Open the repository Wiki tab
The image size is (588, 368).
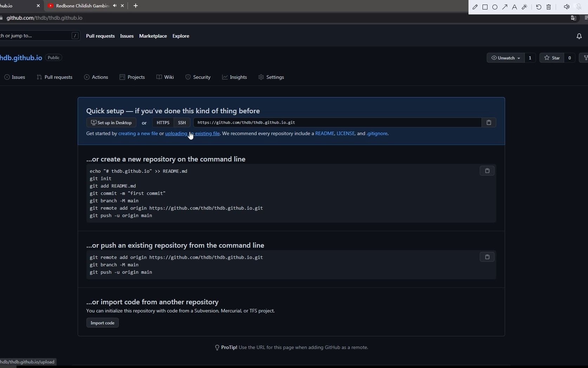tap(165, 77)
